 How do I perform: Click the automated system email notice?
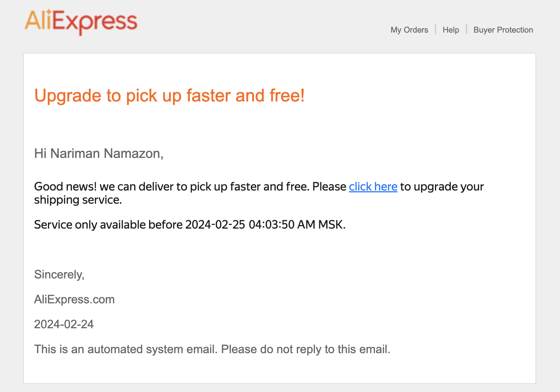pos(212,349)
